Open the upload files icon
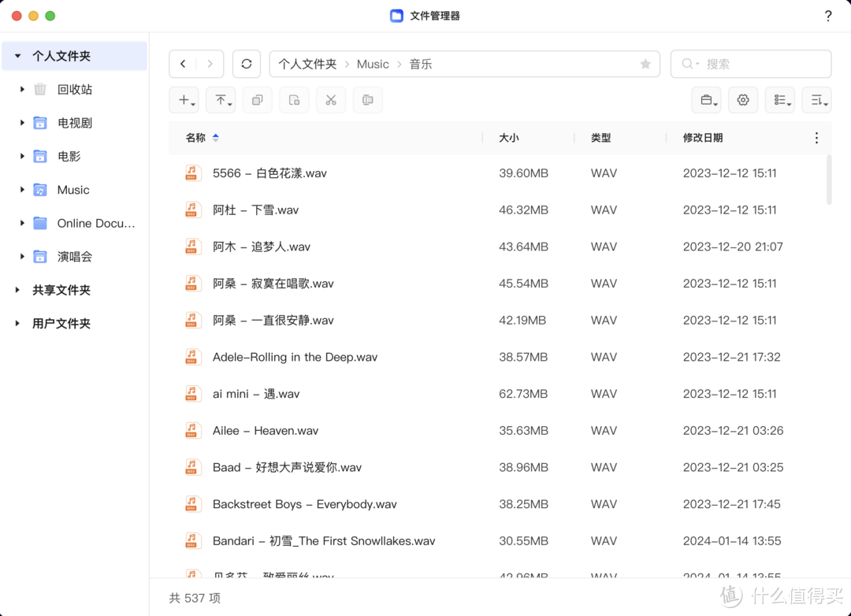This screenshot has height=616, width=851. coord(220,100)
